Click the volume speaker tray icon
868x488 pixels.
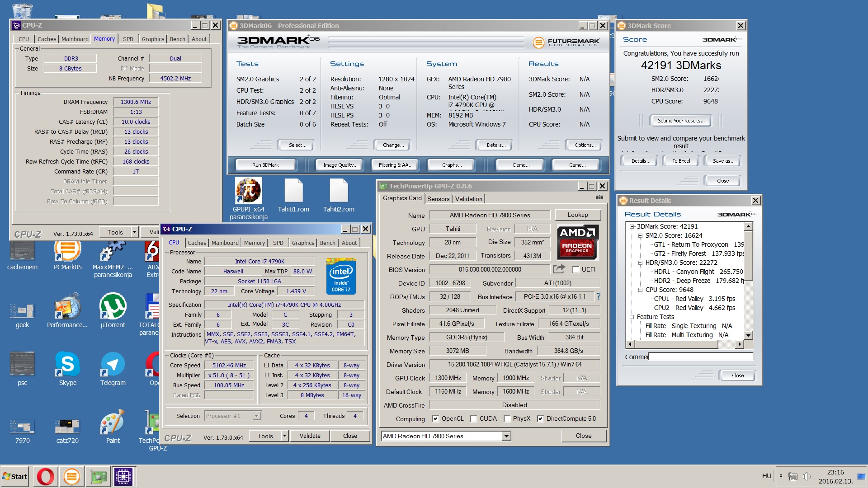tap(807, 477)
